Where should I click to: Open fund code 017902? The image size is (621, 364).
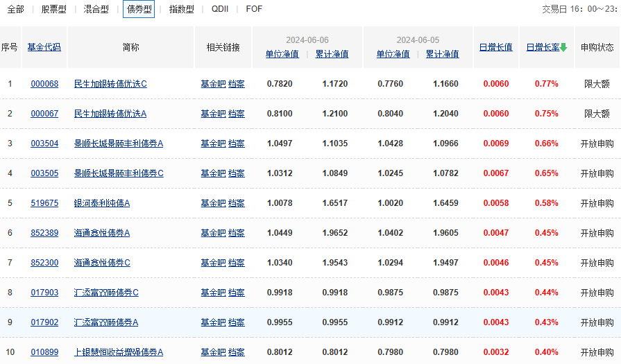pos(44,322)
